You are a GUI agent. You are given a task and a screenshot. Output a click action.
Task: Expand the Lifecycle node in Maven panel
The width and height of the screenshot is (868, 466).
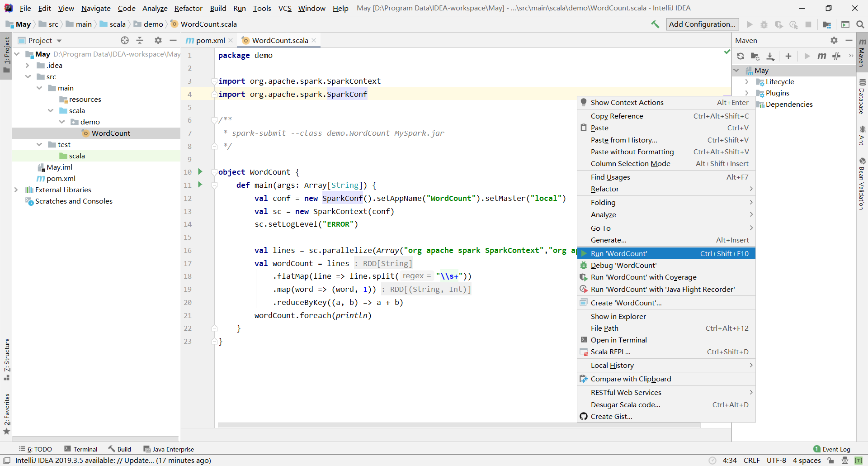click(x=747, y=82)
